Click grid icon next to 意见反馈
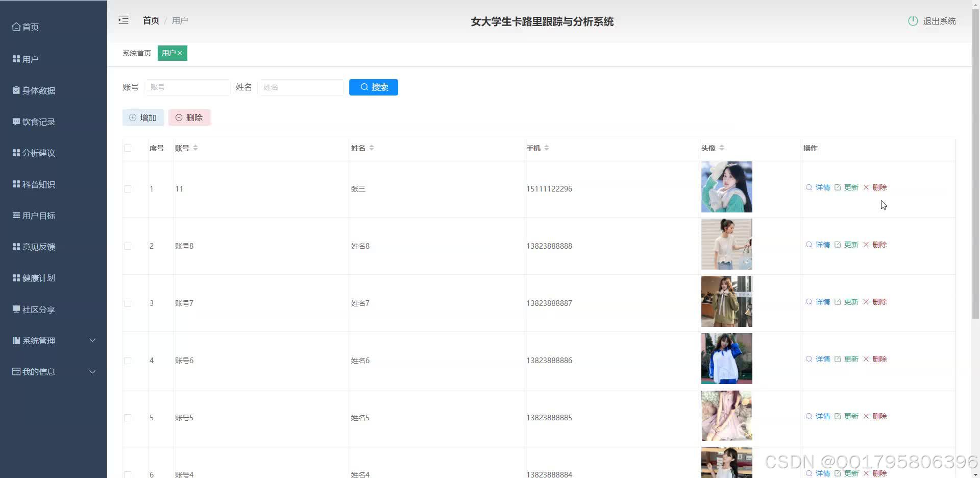The image size is (980, 478). (16, 247)
